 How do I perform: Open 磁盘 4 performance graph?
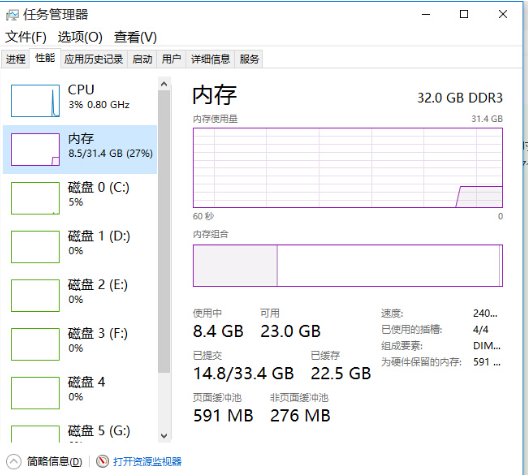(35, 393)
